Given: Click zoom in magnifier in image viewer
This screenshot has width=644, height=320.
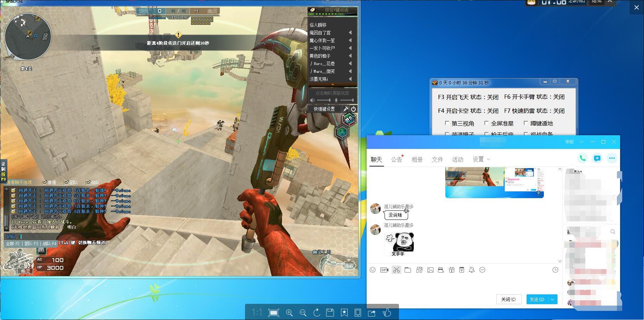Looking at the screenshot, I should point(289,313).
